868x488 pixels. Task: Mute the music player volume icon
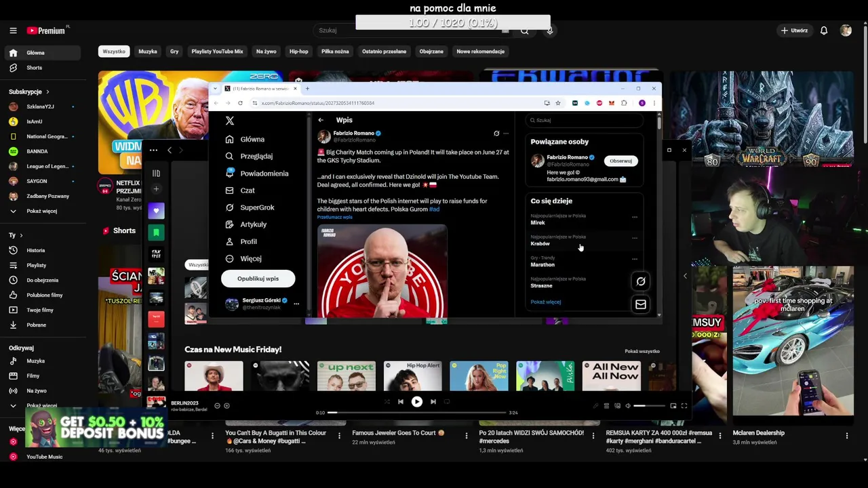click(628, 406)
